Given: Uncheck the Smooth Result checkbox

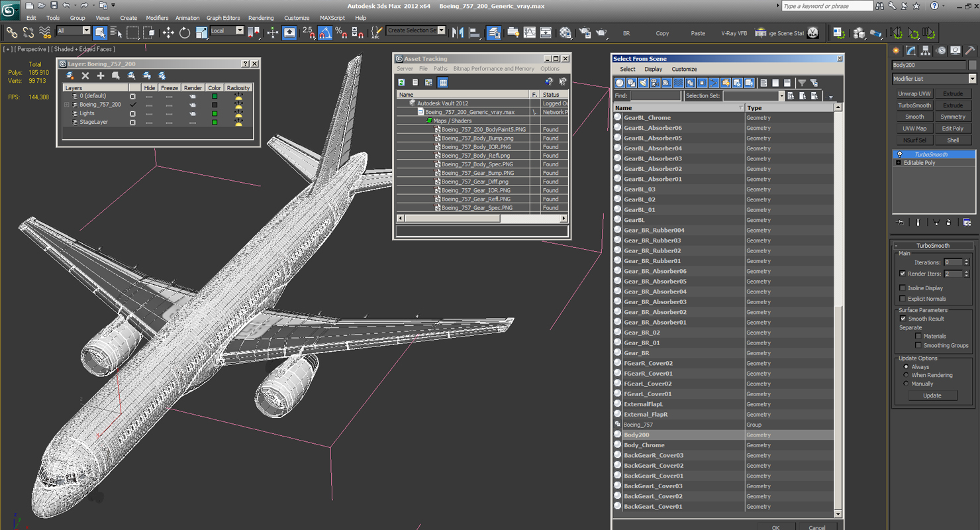Looking at the screenshot, I should 903,319.
